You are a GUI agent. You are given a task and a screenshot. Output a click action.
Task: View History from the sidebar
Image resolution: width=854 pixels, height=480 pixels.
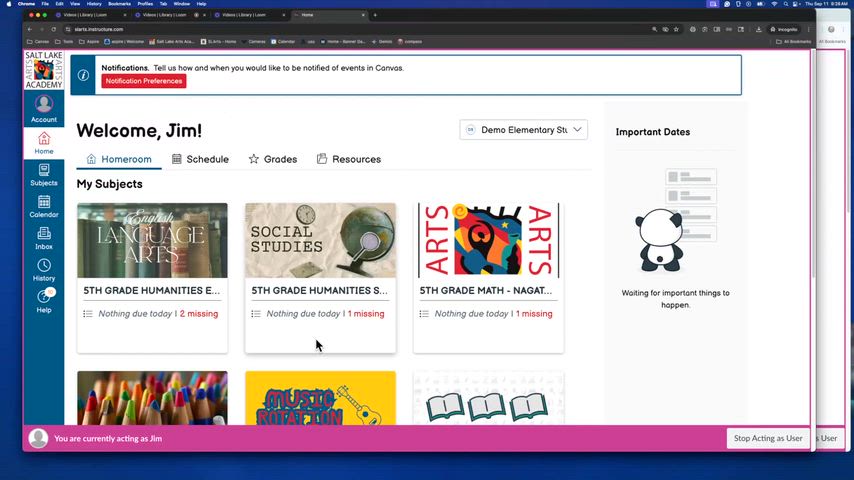43,269
